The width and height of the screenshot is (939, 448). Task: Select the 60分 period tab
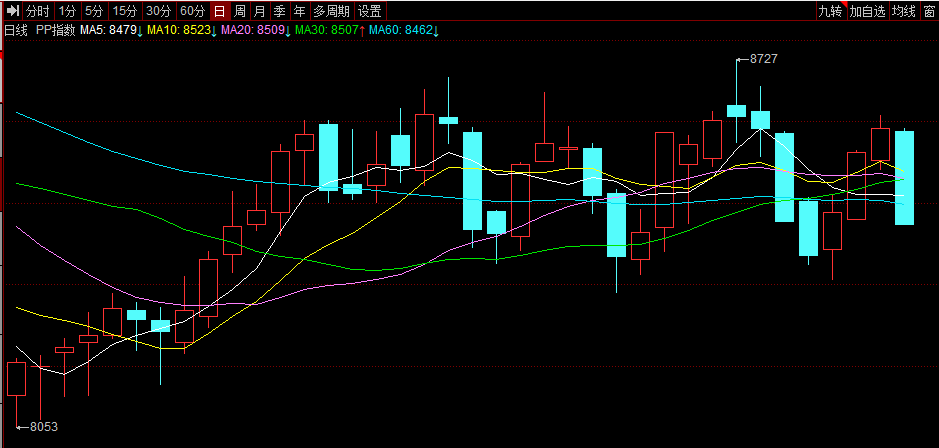point(193,10)
